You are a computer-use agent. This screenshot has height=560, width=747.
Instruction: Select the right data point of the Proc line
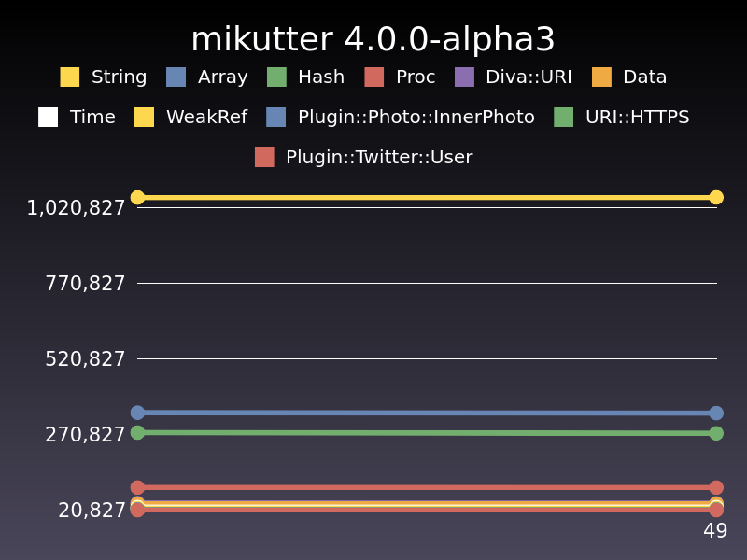click(716, 487)
